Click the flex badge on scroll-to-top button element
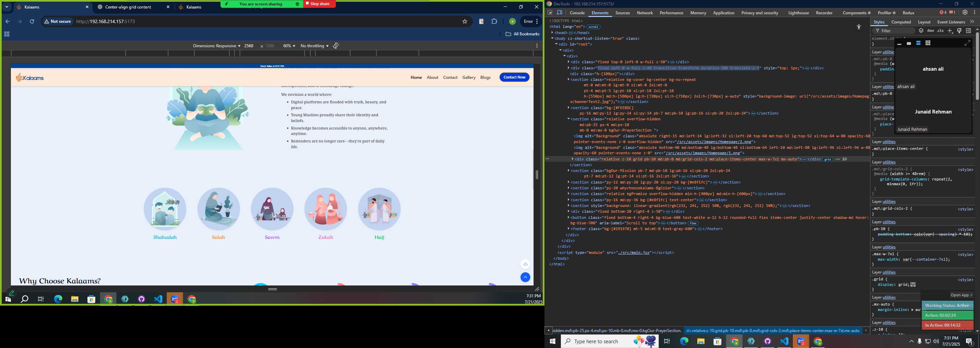This screenshot has height=348, width=980. pos(693,223)
